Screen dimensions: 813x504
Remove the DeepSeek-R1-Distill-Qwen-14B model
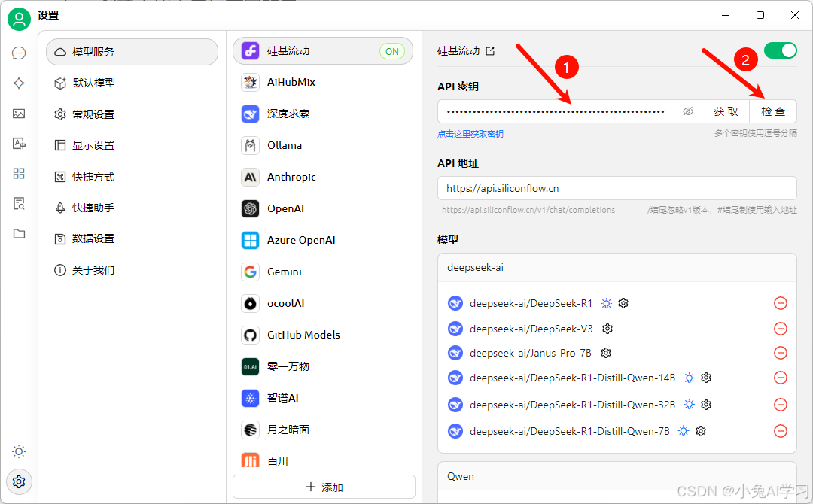pyautogui.click(x=781, y=378)
